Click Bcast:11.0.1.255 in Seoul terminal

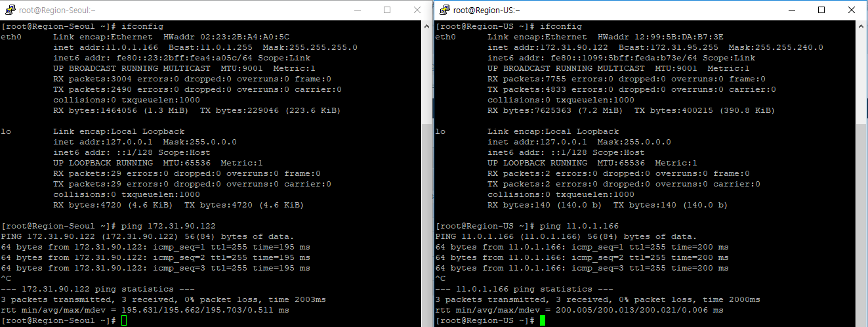click(x=211, y=47)
